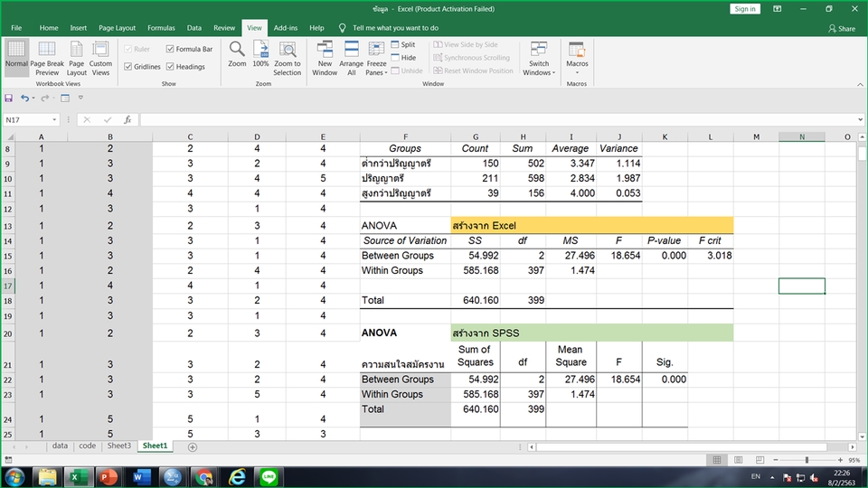Click Arrange All windows

[352, 58]
